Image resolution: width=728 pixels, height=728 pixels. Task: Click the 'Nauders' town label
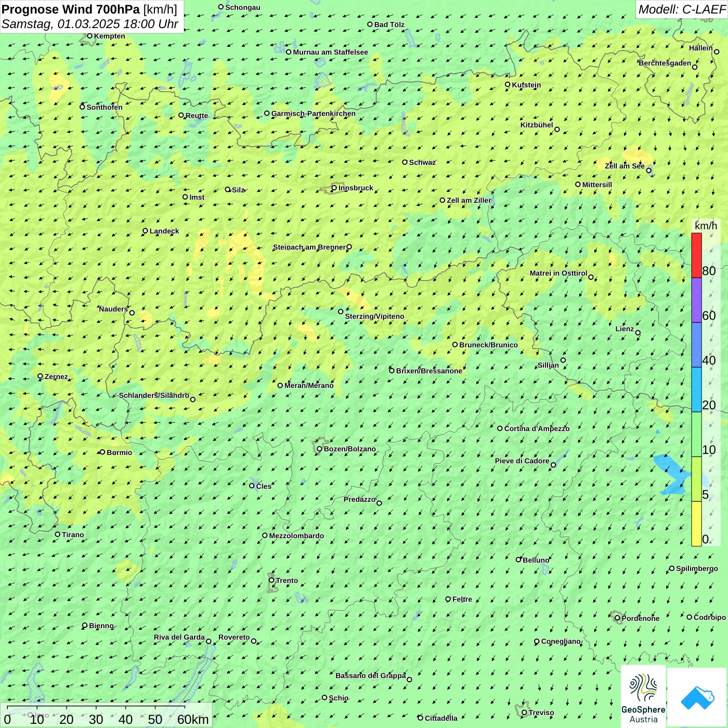click(x=113, y=309)
